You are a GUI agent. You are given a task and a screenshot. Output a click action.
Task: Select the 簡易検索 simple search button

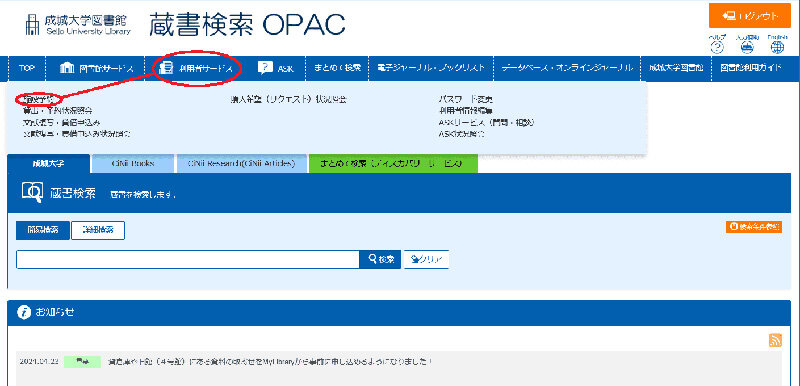pyautogui.click(x=42, y=230)
